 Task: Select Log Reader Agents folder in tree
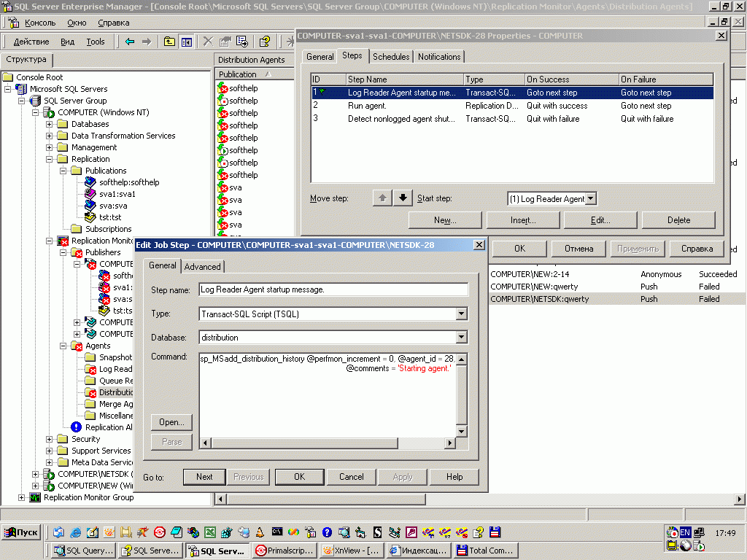[115, 369]
